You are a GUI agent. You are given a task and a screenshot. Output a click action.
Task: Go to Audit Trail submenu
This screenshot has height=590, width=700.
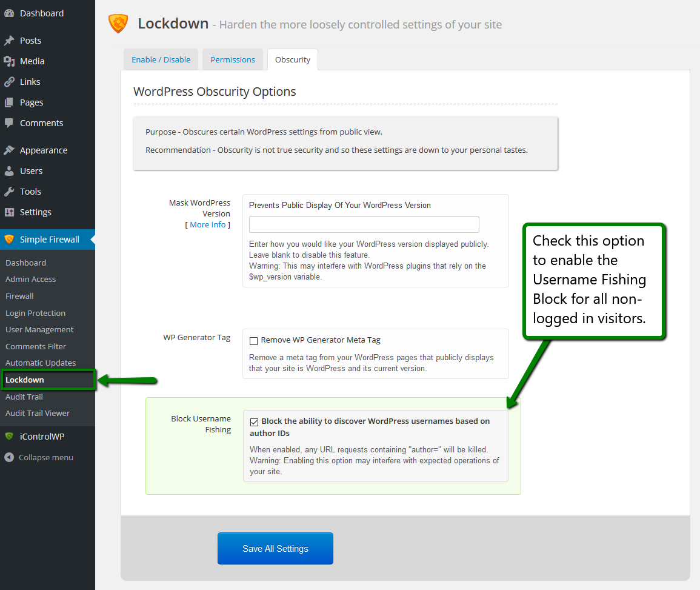(24, 397)
